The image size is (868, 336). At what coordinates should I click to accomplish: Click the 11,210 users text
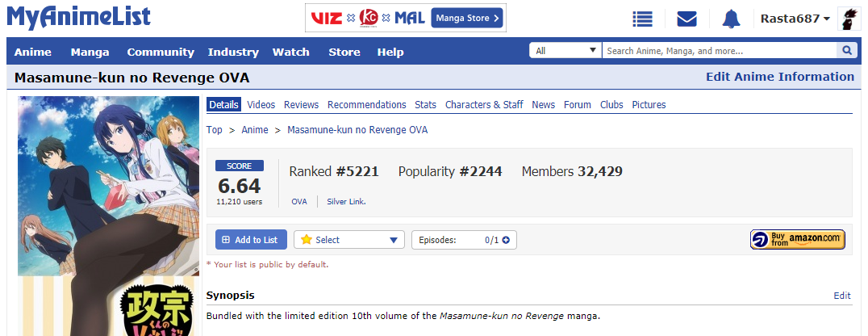click(x=239, y=202)
